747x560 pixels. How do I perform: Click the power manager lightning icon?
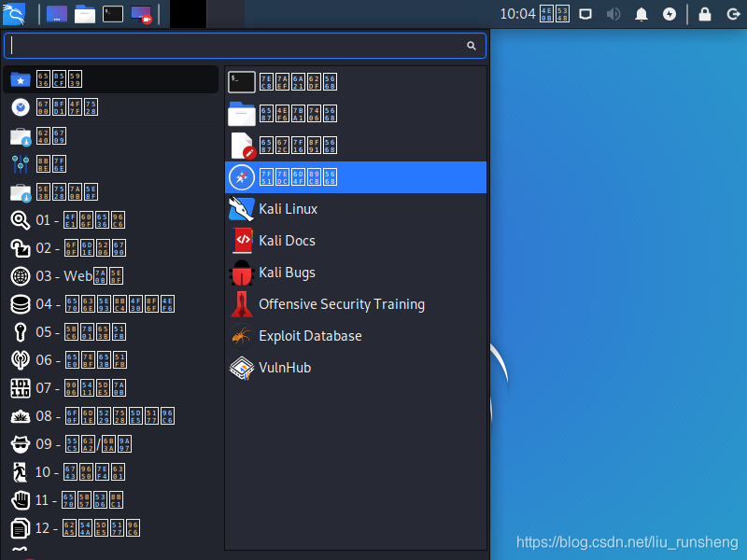pos(669,14)
